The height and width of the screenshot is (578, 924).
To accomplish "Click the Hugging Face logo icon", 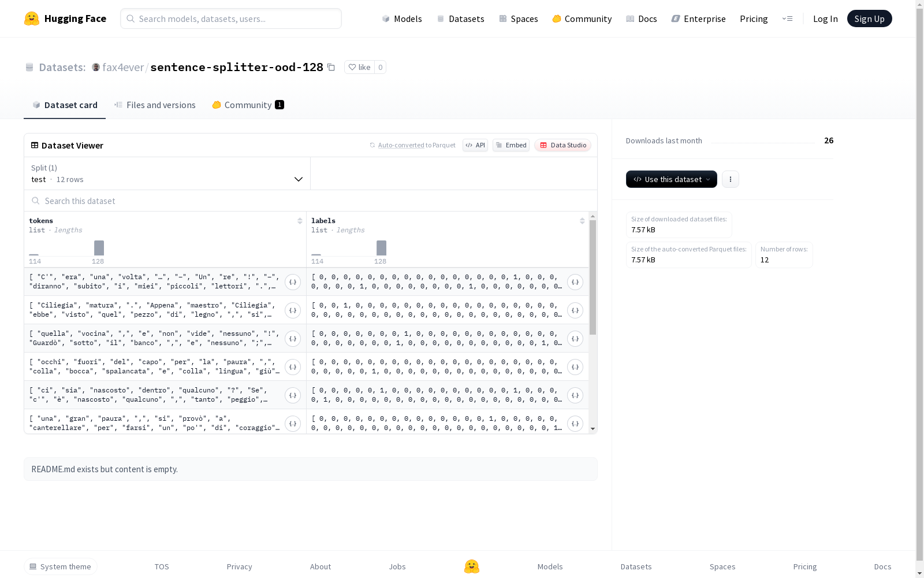I will point(32,18).
